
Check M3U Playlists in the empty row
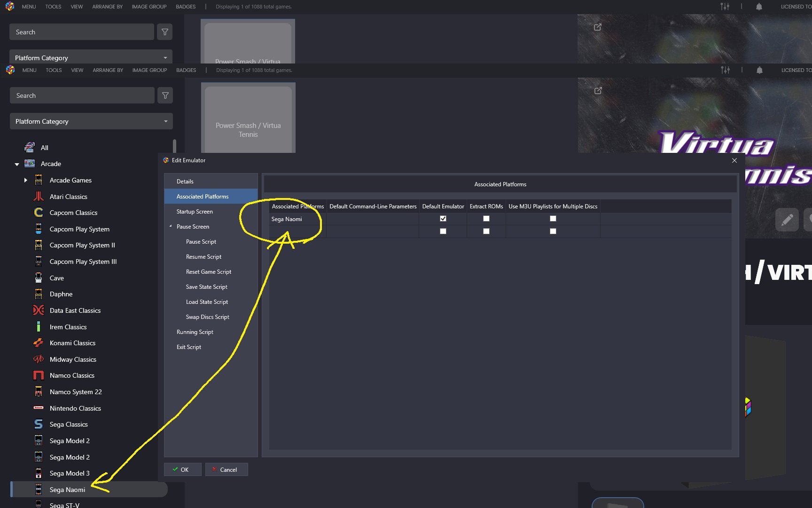point(553,231)
